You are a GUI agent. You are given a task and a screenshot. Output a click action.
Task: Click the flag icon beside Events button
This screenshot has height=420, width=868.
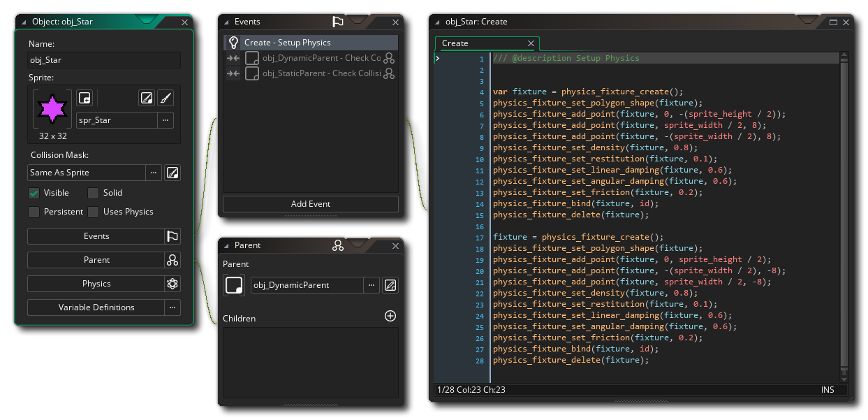coord(172,236)
